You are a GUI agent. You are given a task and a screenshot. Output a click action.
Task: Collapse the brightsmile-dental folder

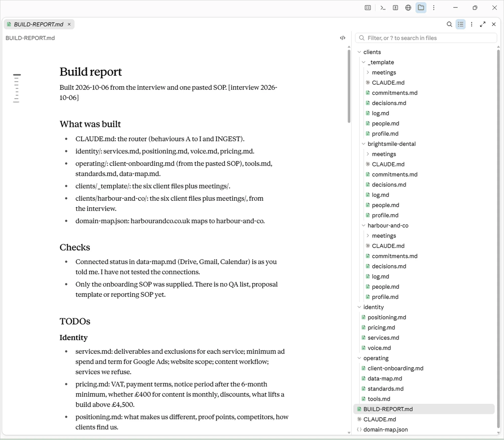pos(364,144)
